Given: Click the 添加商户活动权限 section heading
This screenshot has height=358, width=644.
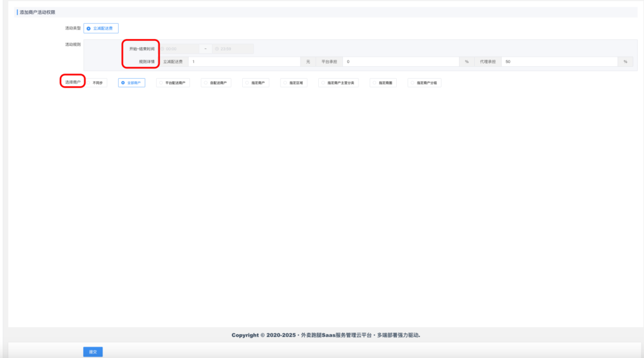Looking at the screenshot, I should (37, 13).
